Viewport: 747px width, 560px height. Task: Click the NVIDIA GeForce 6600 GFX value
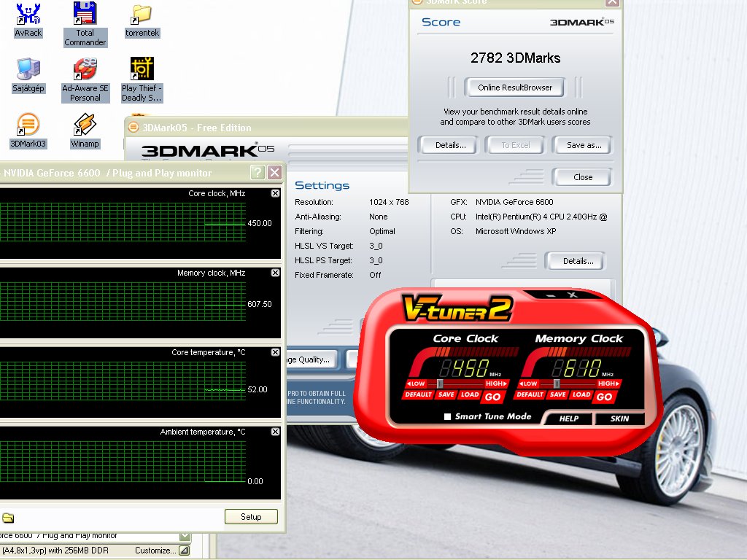coord(514,202)
